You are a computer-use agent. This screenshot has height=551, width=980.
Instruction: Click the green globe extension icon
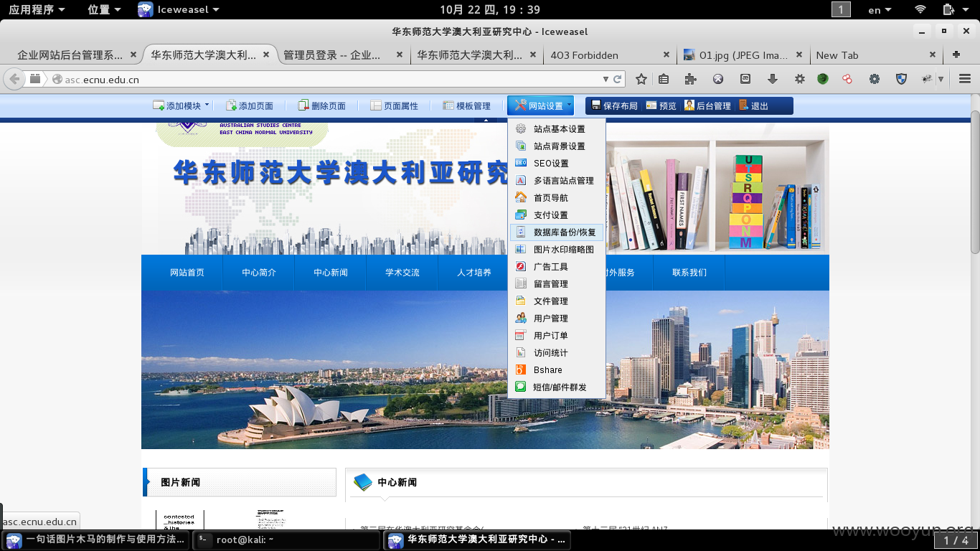click(x=823, y=79)
